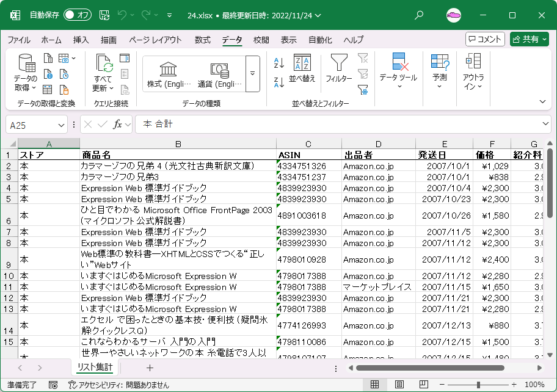Click the grayed-out Properties icon in the Queries & Connections group
This screenshot has width=557, height=392.
coord(125,74)
